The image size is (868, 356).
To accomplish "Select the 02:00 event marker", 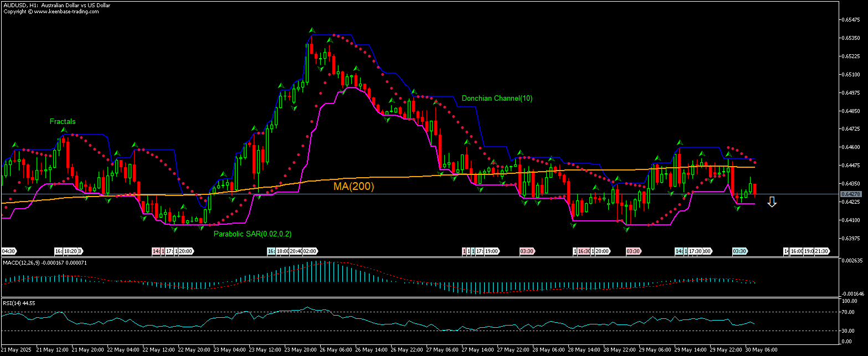I will (x=309, y=251).
